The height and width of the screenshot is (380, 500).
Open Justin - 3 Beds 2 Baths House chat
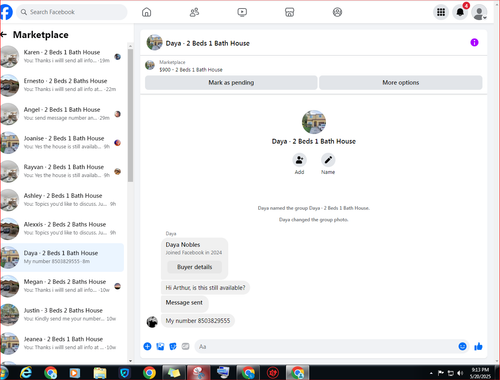click(62, 315)
